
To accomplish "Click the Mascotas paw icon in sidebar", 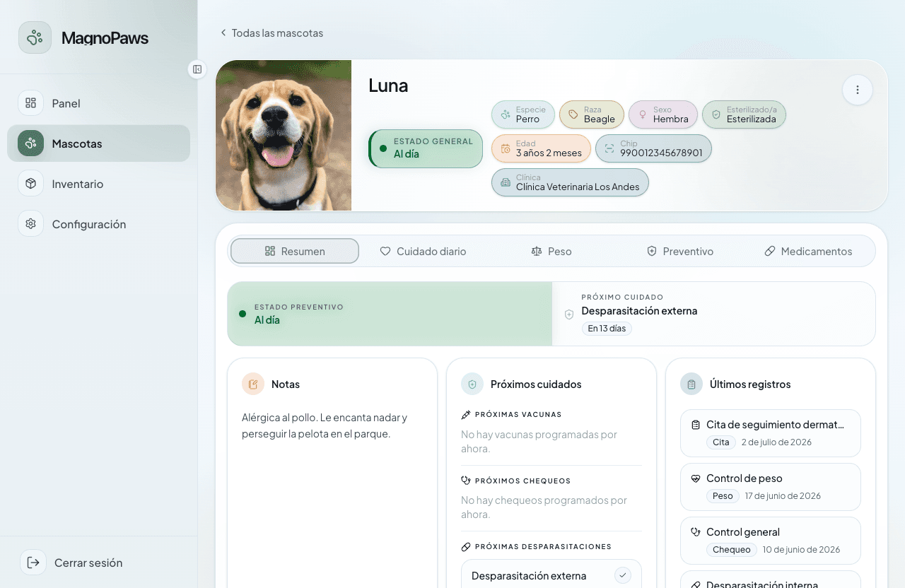I will 30,143.
